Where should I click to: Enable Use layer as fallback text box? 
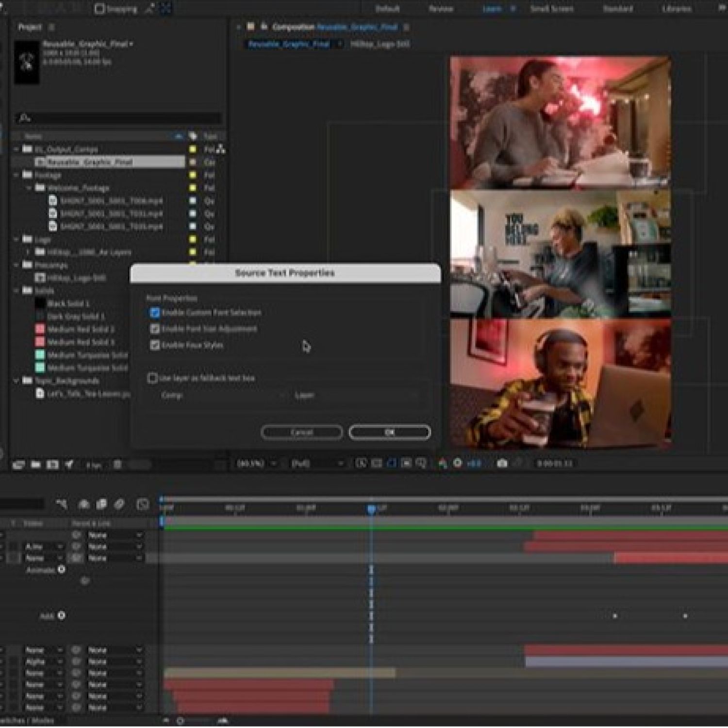152,378
